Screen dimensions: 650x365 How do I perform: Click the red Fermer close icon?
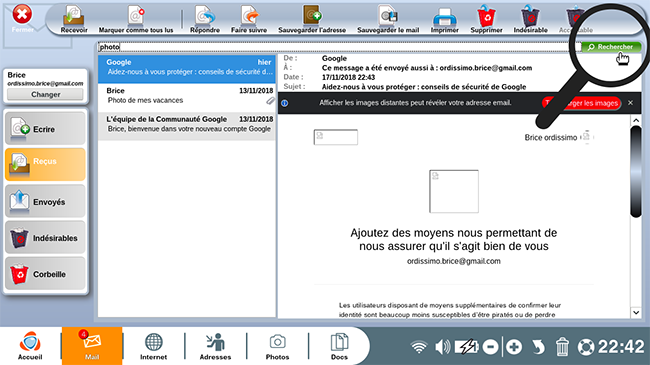22,15
